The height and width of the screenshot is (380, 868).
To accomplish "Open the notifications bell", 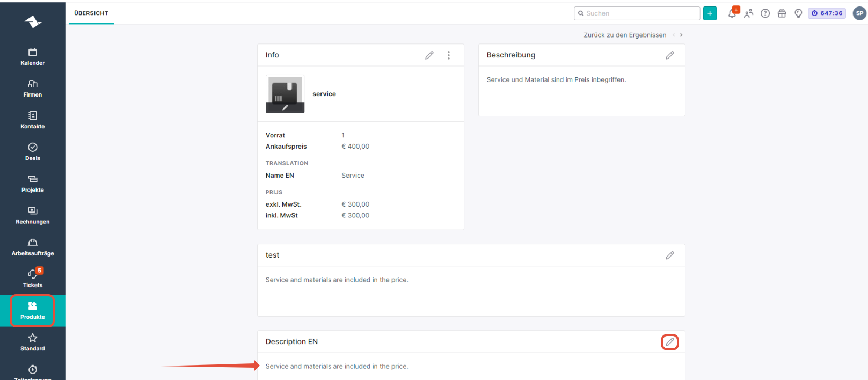I will point(733,13).
